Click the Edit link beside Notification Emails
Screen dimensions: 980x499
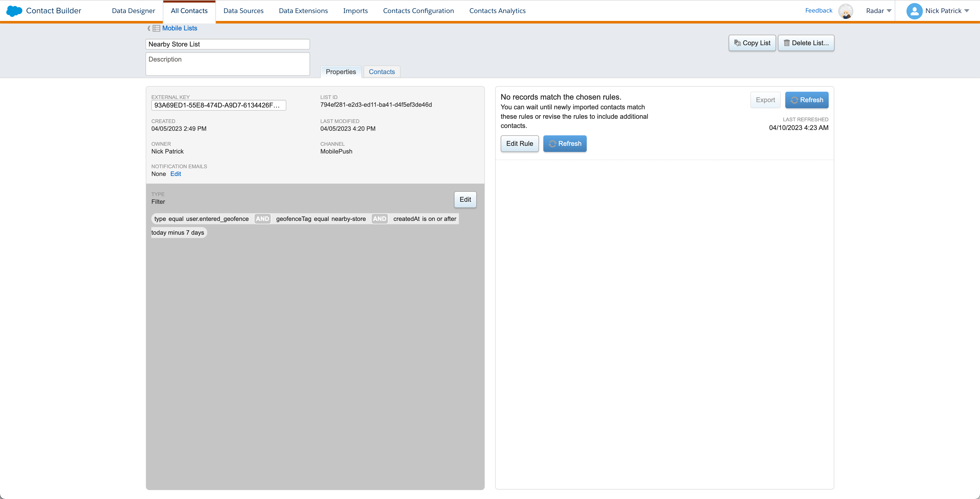coord(176,174)
